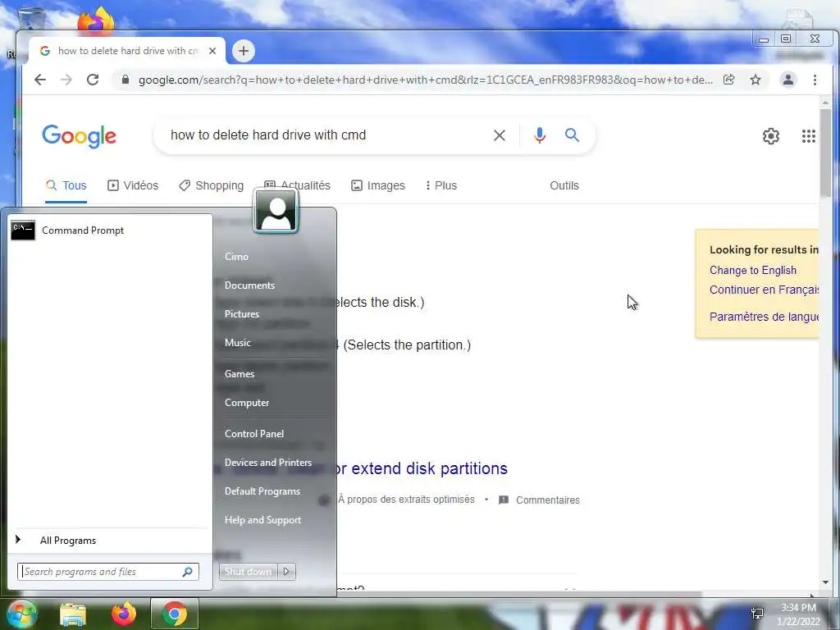Select the Tous results tab
The width and height of the screenshot is (840, 630).
[x=66, y=185]
